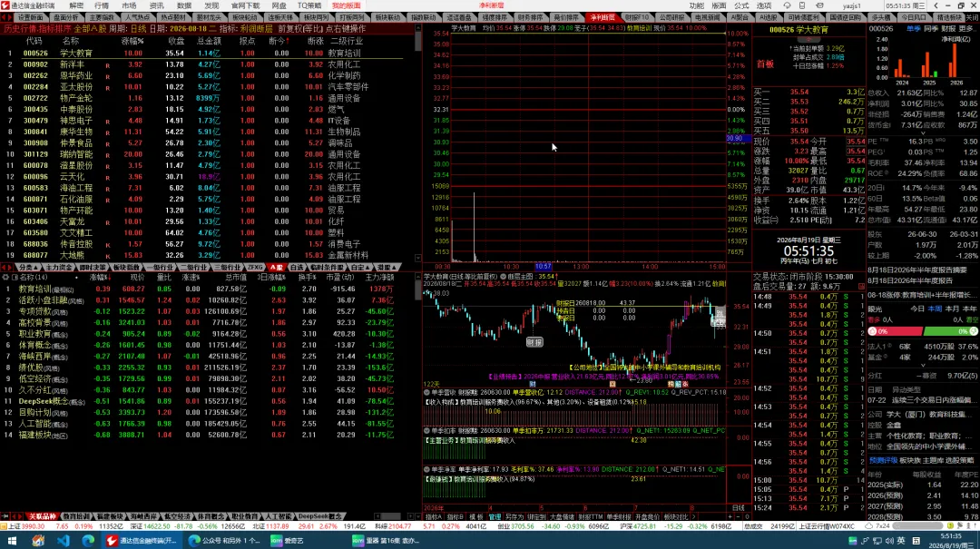Image resolution: width=980 pixels, height=549 pixels.
Task: Open the 选项 menu
Action: pos(764,5)
